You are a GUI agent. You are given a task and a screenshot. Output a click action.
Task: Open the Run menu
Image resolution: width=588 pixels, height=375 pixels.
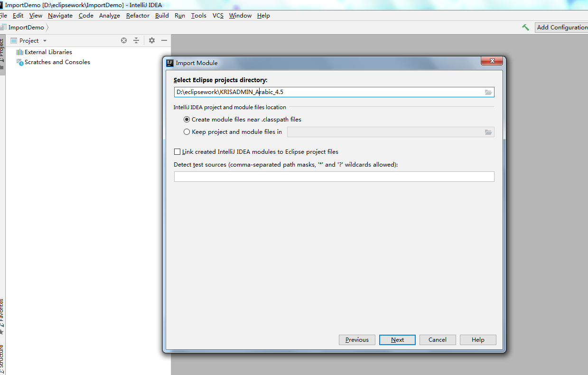click(x=180, y=16)
